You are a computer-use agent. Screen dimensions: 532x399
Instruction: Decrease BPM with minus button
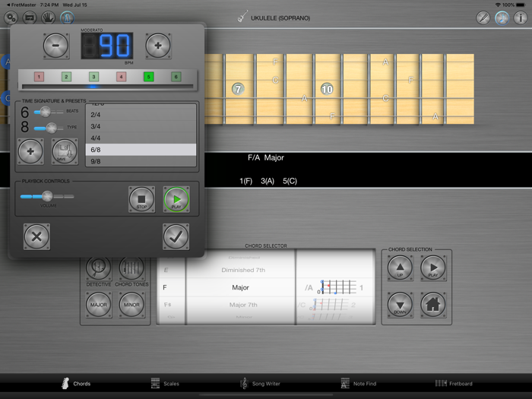(x=56, y=46)
